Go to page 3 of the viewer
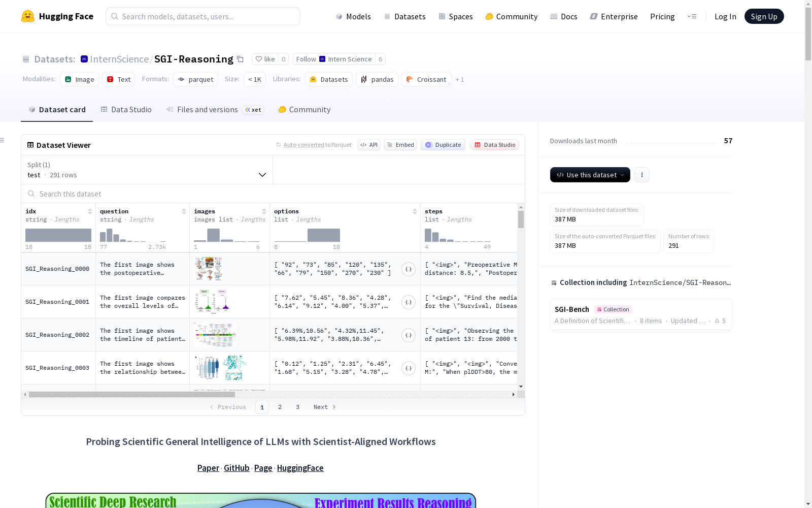Screen dimensions: 812x508 pyautogui.click(x=297, y=407)
